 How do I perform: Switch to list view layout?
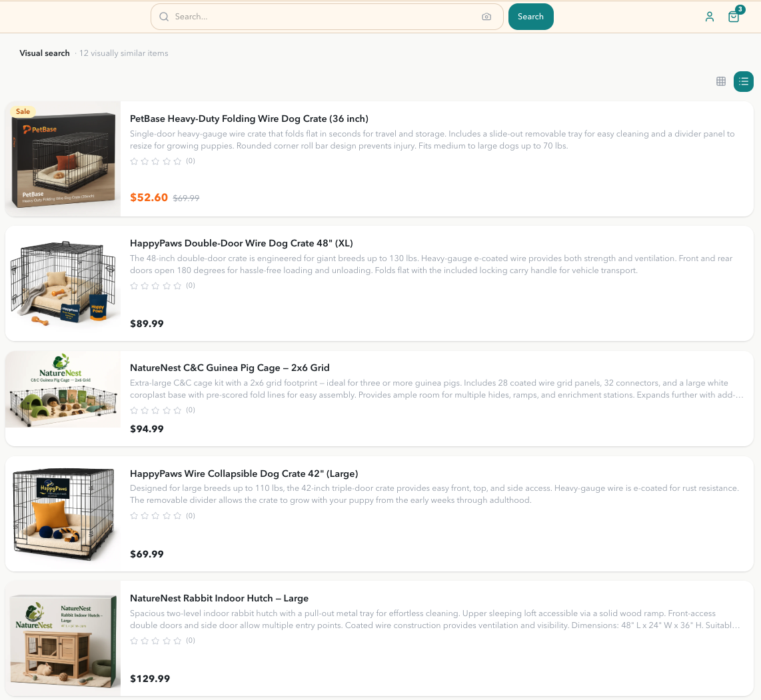pyautogui.click(x=744, y=81)
